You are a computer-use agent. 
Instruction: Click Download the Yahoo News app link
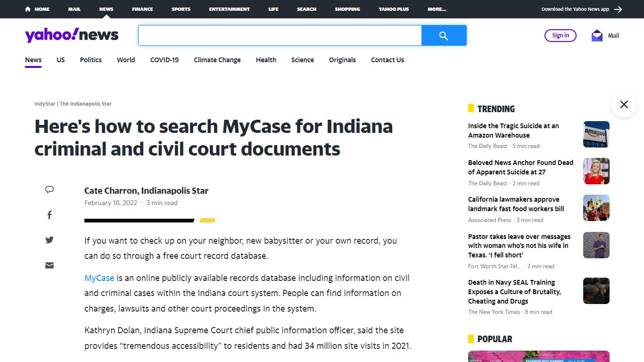click(x=575, y=9)
